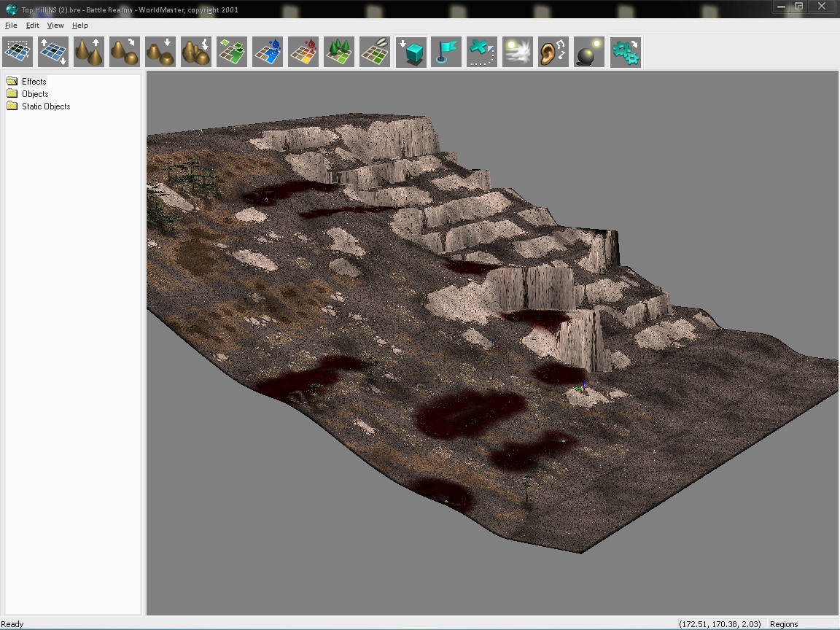840x630 pixels.
Task: Open the gears settings tool
Action: tap(625, 52)
